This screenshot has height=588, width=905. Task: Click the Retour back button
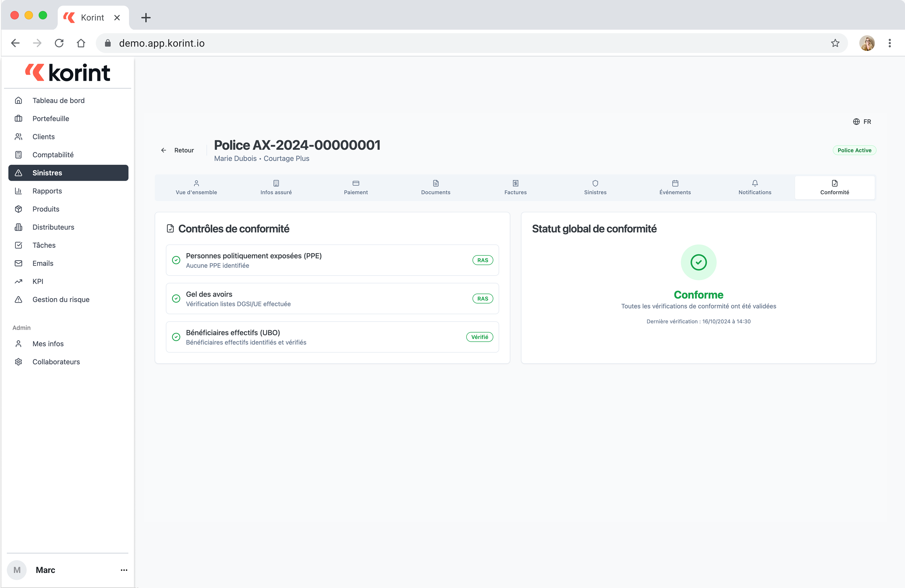click(177, 150)
